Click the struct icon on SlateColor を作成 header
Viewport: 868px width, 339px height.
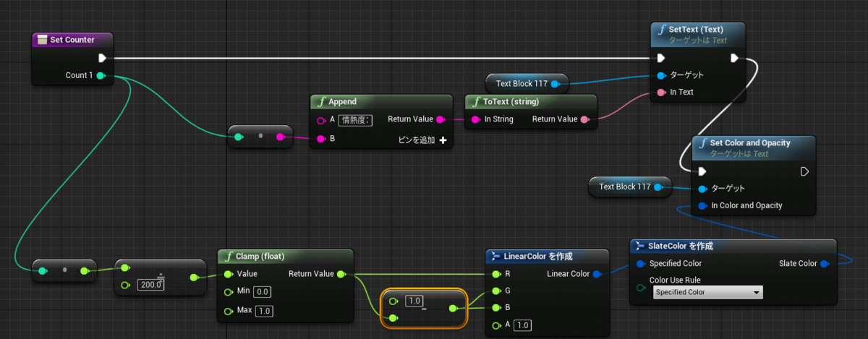(x=641, y=246)
